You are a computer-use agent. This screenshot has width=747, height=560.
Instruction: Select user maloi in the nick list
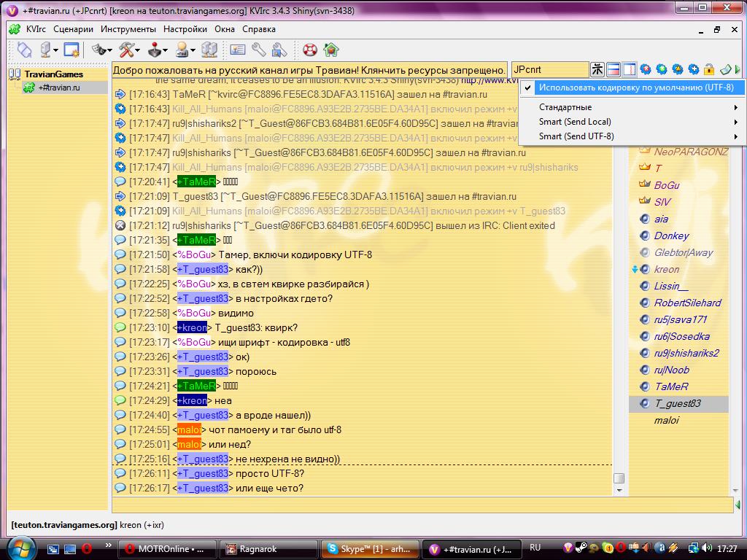coord(667,421)
